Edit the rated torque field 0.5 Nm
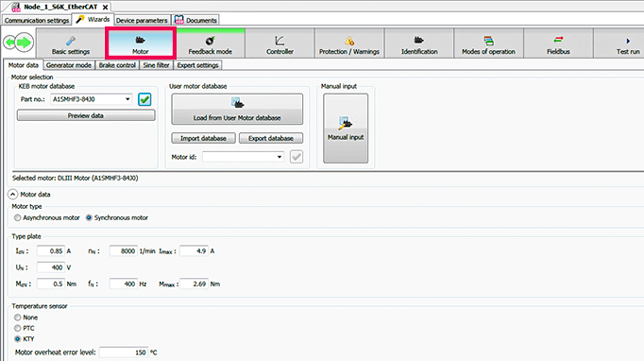644x361 pixels. (51, 284)
